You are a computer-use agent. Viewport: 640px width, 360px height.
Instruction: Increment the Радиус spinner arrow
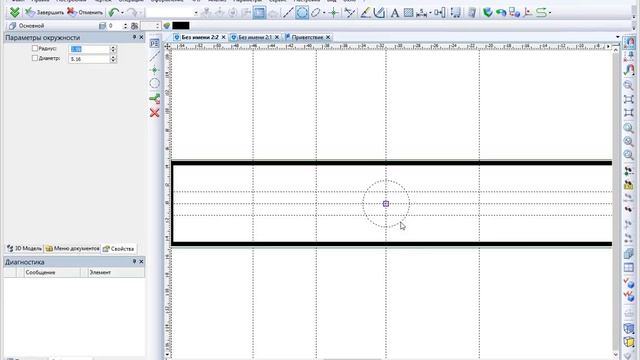113,47
